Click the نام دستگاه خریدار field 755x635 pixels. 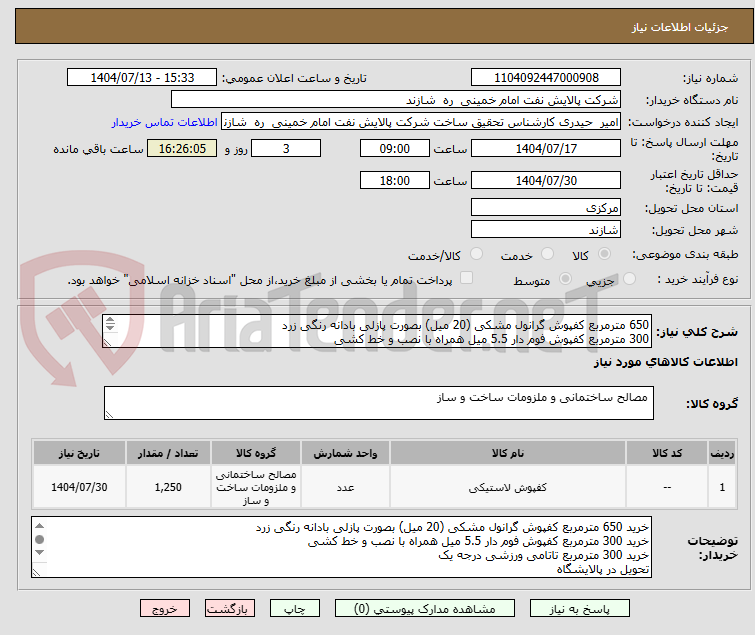[x=396, y=100]
